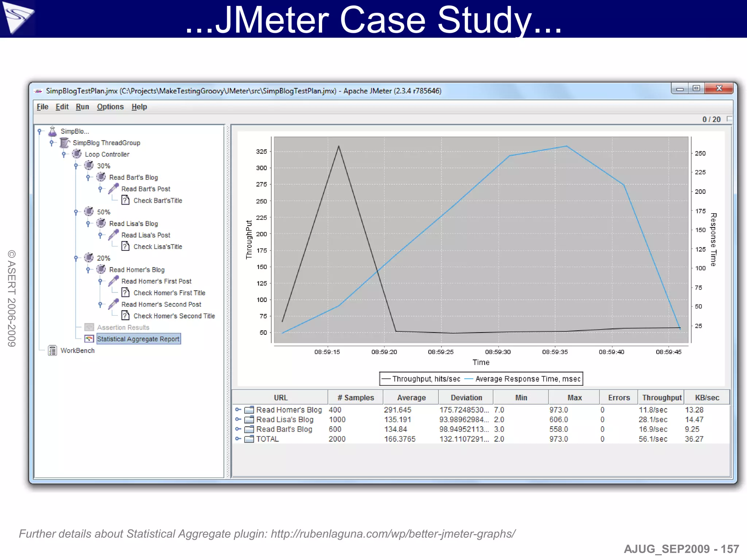The image size is (747, 560).
Task: Open the File menu
Action: click(42, 107)
